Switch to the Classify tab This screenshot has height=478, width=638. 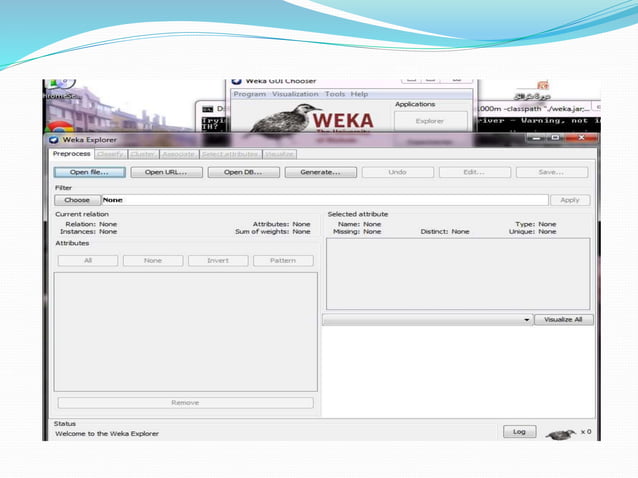point(111,154)
